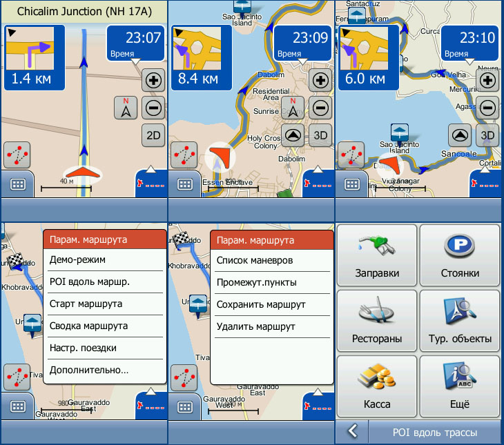This screenshot has width=504, height=445.
Task: Expand the Дополнительно… submenu entry
Action: click(x=105, y=370)
